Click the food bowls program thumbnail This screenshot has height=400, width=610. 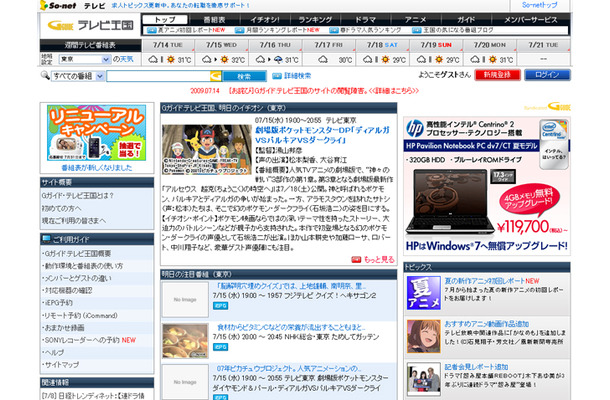pos(185,341)
